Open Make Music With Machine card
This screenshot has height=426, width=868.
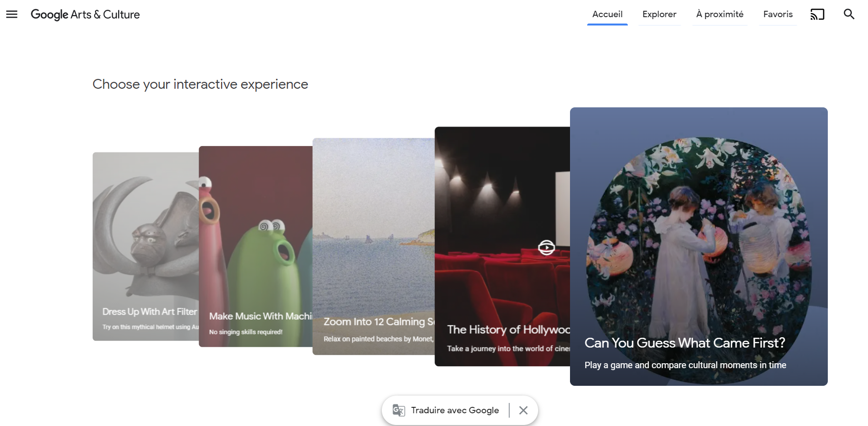(x=256, y=247)
